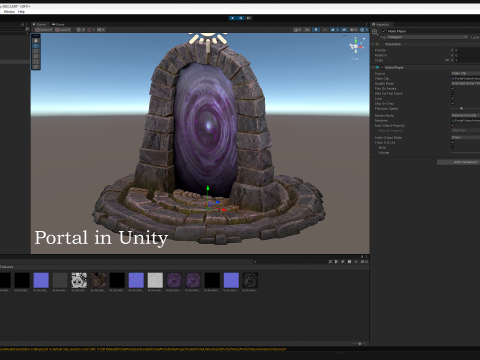The width and height of the screenshot is (480, 360).
Task: Click the Renderer object field
Action: pos(465,120)
